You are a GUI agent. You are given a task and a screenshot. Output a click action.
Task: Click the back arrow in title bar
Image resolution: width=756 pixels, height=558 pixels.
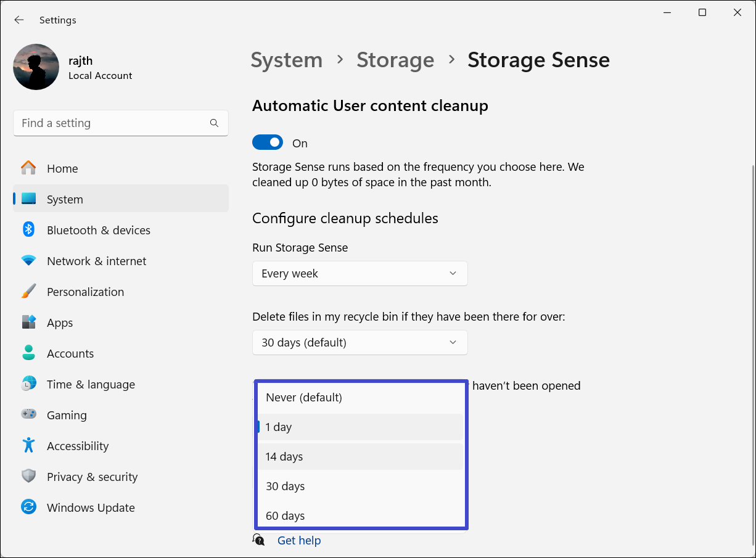(x=19, y=20)
